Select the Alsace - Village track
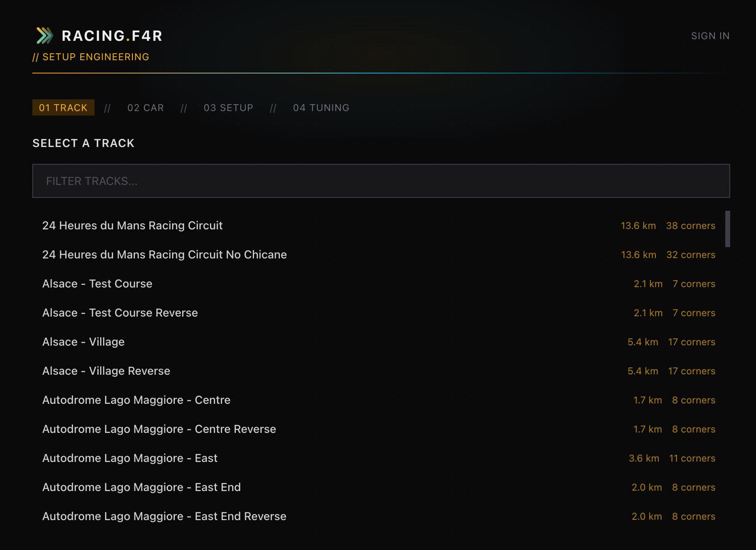The image size is (756, 550). pos(83,342)
